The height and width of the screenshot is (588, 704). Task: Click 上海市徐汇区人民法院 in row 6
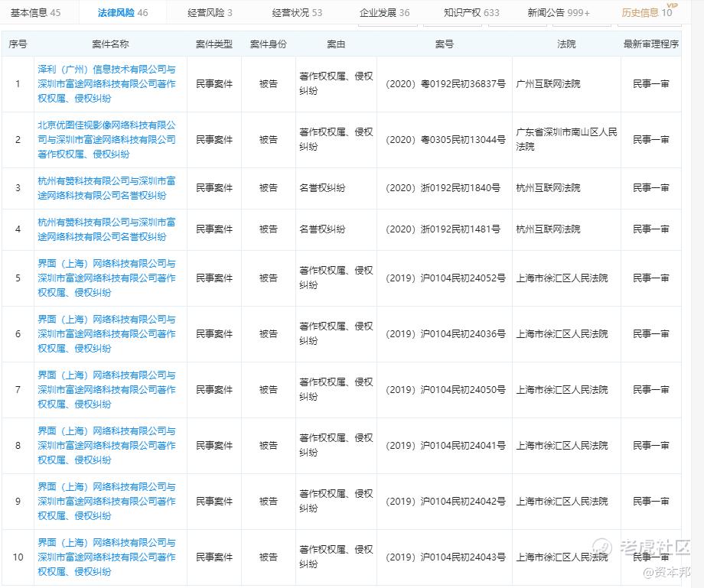click(562, 333)
